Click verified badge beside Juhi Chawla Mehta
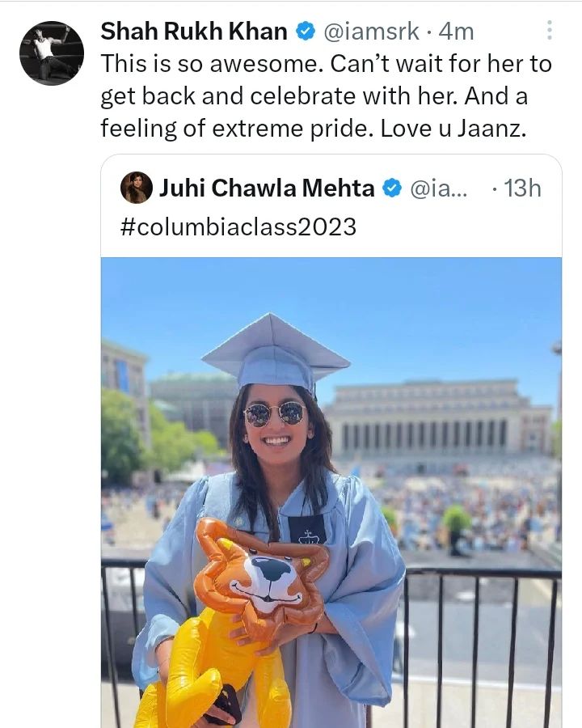 391,188
